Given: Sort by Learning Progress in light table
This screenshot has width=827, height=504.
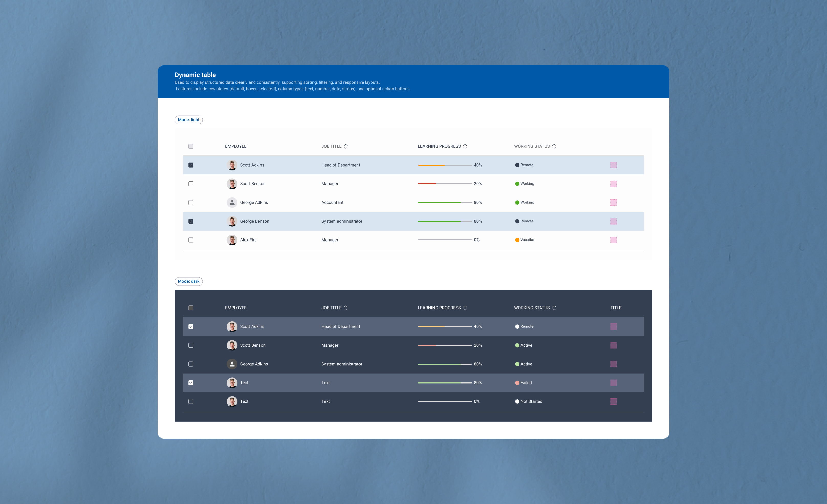Looking at the screenshot, I should (465, 146).
